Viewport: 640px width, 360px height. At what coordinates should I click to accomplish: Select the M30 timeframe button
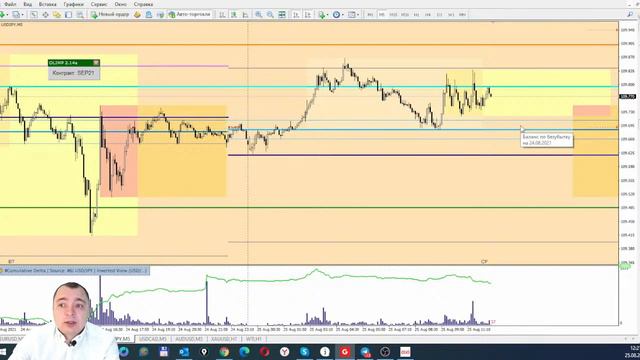tap(405, 15)
